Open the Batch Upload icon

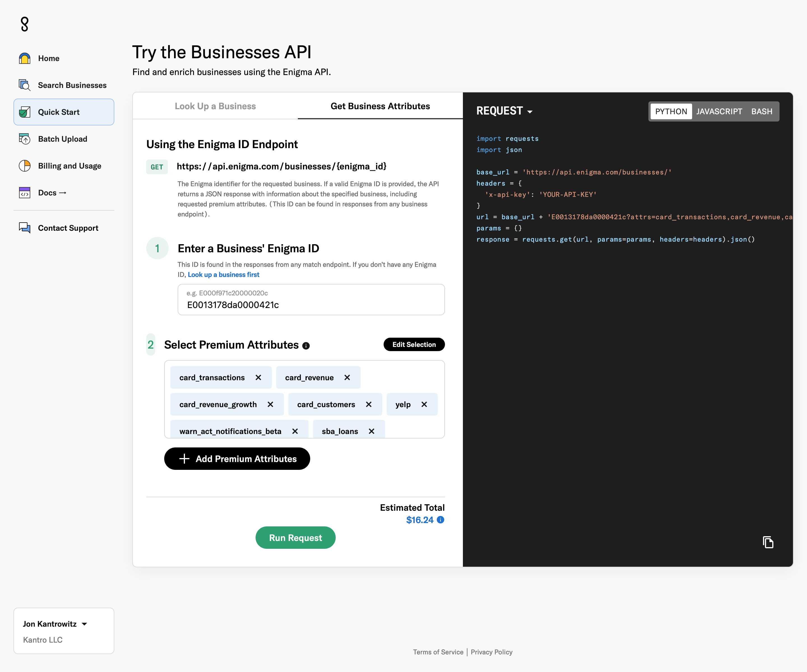point(25,139)
